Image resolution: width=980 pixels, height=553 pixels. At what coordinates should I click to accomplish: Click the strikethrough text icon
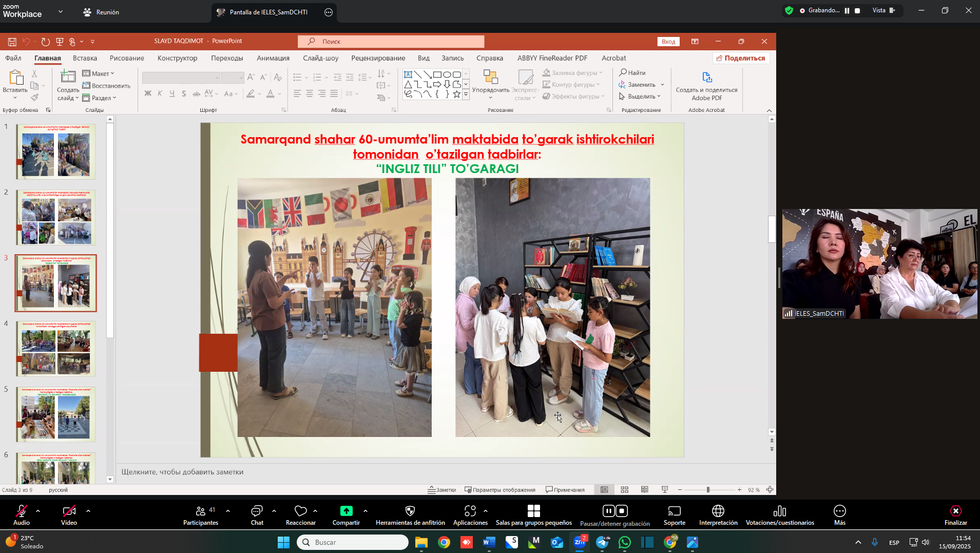[x=196, y=93]
